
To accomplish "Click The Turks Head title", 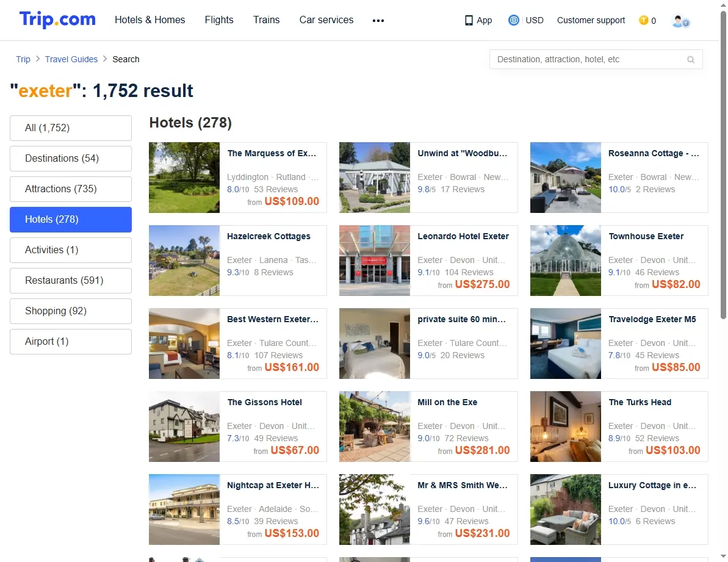I will pos(640,402).
